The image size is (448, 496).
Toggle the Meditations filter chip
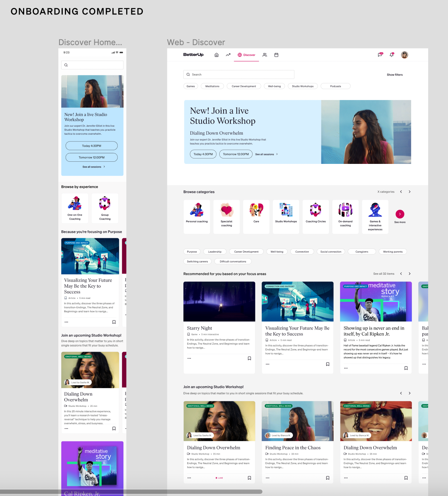[x=212, y=86]
